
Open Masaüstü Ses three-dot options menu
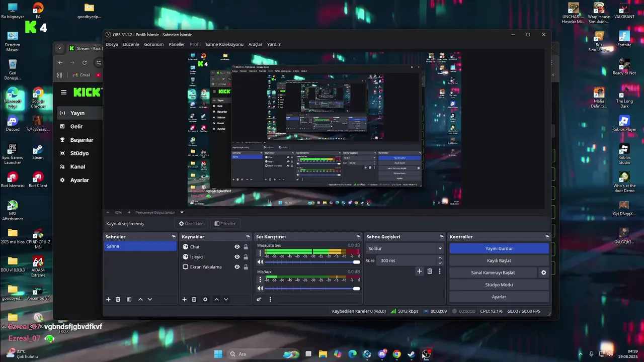(x=260, y=253)
